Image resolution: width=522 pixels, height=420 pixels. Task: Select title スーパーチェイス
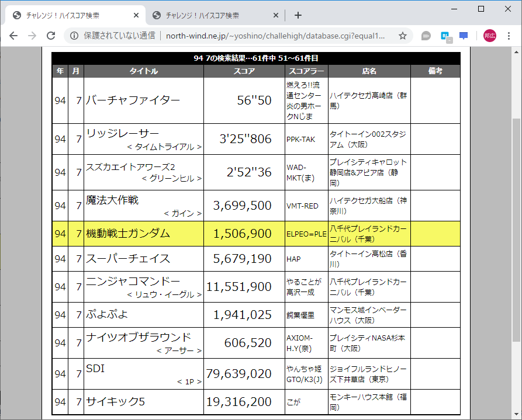pos(128,259)
